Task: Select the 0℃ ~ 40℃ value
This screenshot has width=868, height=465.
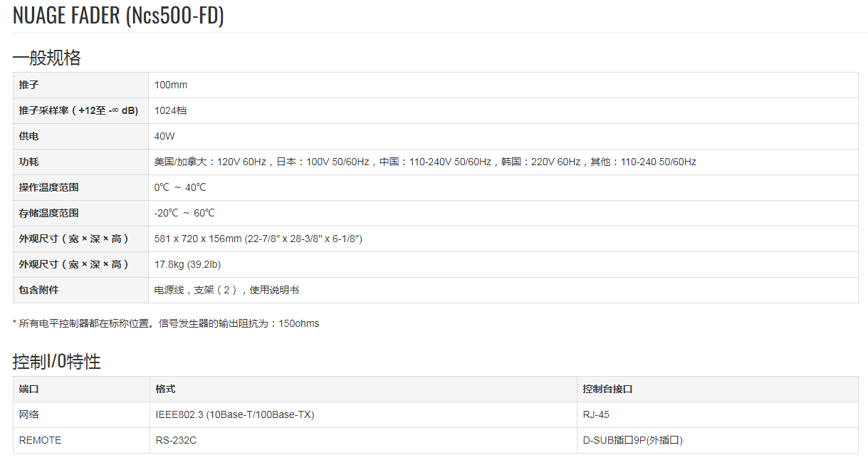Action: [x=180, y=187]
